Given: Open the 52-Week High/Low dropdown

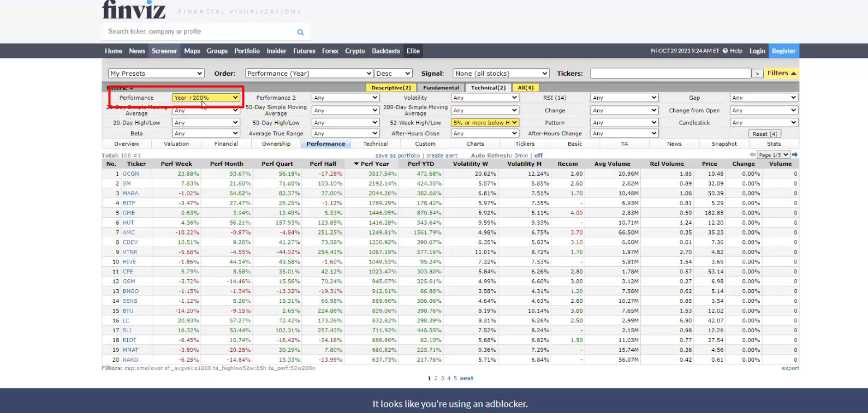Looking at the screenshot, I should tap(485, 123).
